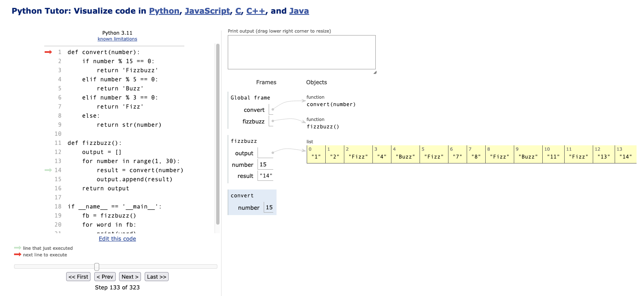Image resolution: width=644 pixels, height=296 pixels.
Task: Click code line 'fb = fizzbuzz()'
Action: 109,215
